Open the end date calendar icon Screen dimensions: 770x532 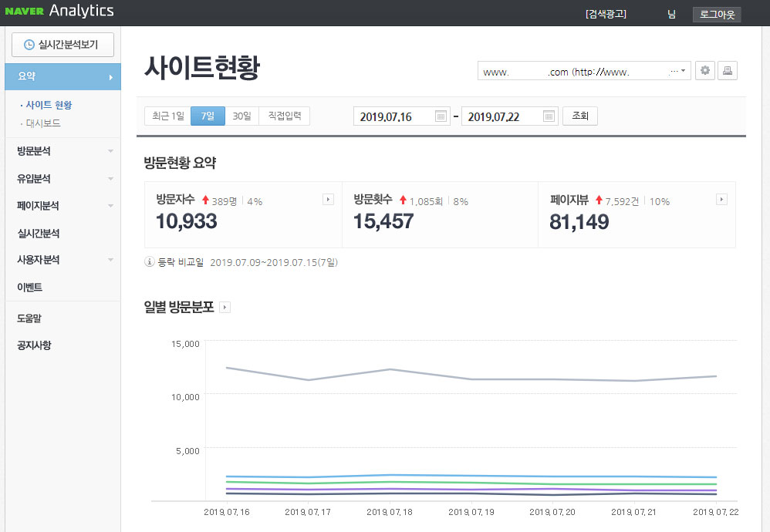pyautogui.click(x=549, y=116)
